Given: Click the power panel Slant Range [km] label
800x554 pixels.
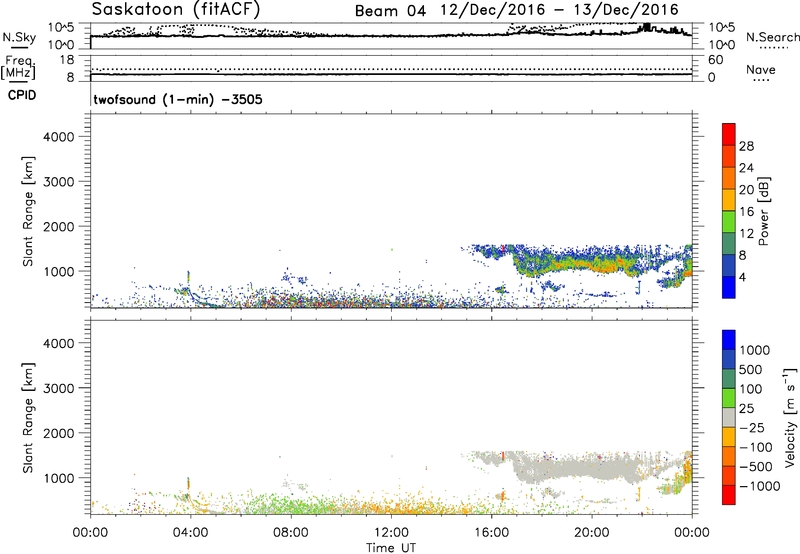Looking at the screenshot, I should [28, 211].
